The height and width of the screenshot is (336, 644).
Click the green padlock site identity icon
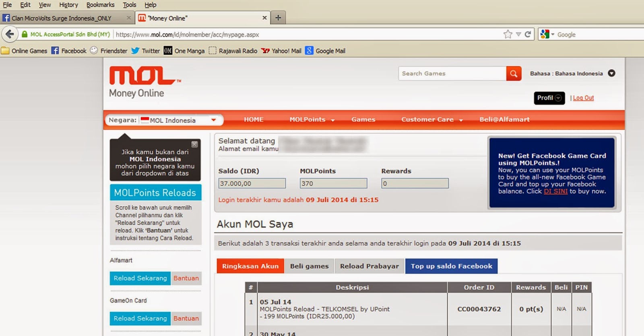click(x=25, y=34)
